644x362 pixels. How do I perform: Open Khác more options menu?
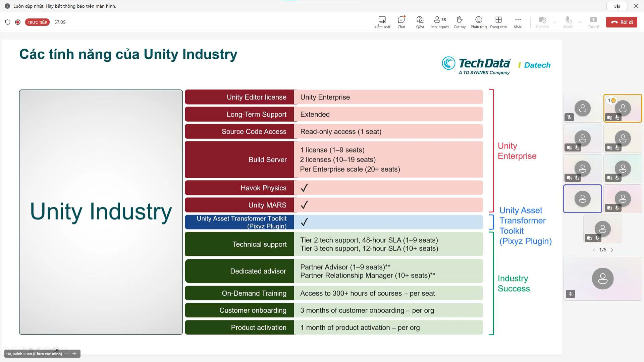(518, 22)
